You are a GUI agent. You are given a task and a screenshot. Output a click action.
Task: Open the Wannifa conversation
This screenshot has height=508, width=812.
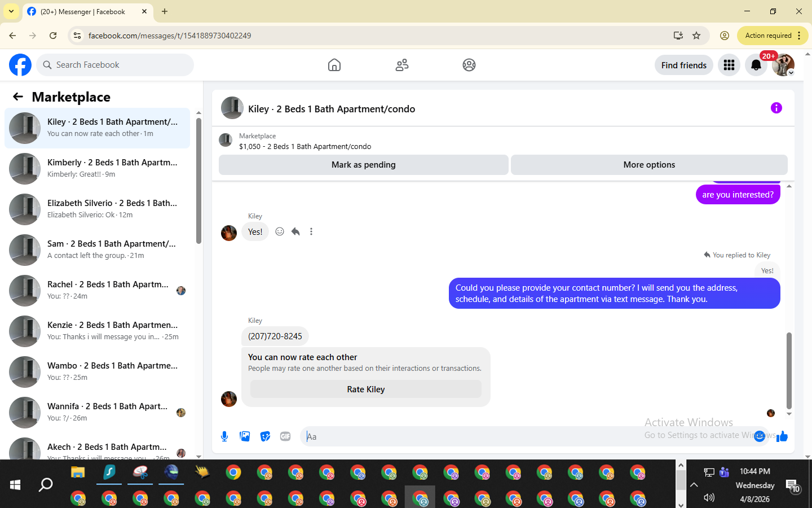pos(97,412)
